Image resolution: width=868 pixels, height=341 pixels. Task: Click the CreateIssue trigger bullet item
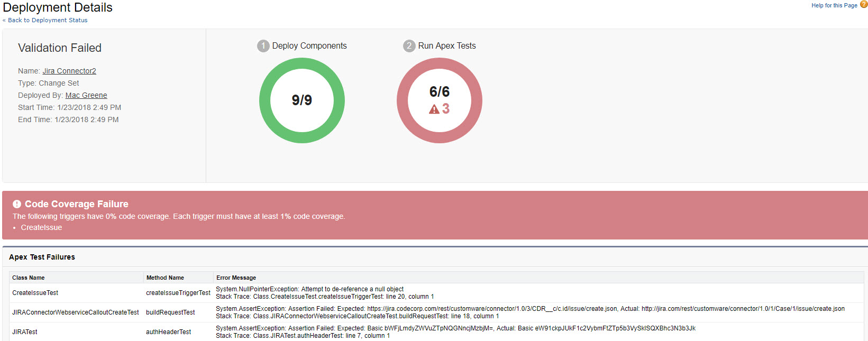point(41,227)
